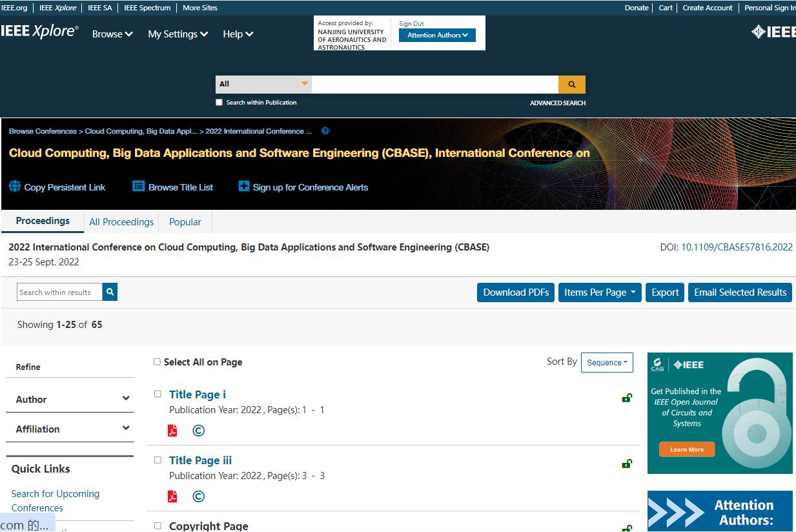Expand the Affiliation refine filter
This screenshot has height=532, width=796.
point(70,429)
